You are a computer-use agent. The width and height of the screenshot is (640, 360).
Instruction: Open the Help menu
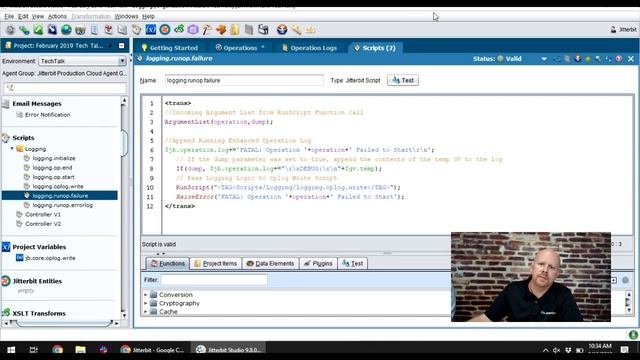(x=148, y=16)
